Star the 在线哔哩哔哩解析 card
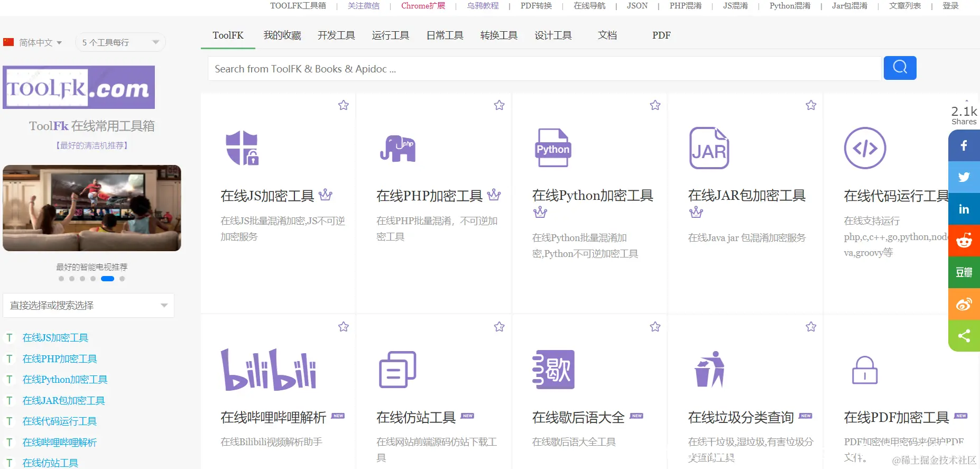This screenshot has width=980, height=469. [x=344, y=327]
